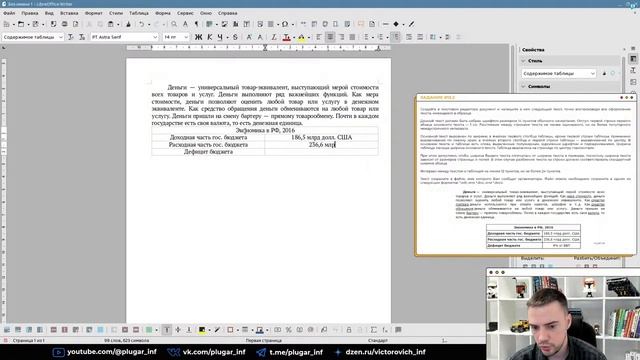Viewport: 640px width, 360px height.
Task: Center the paragraph horizontally
Action: tap(330, 37)
